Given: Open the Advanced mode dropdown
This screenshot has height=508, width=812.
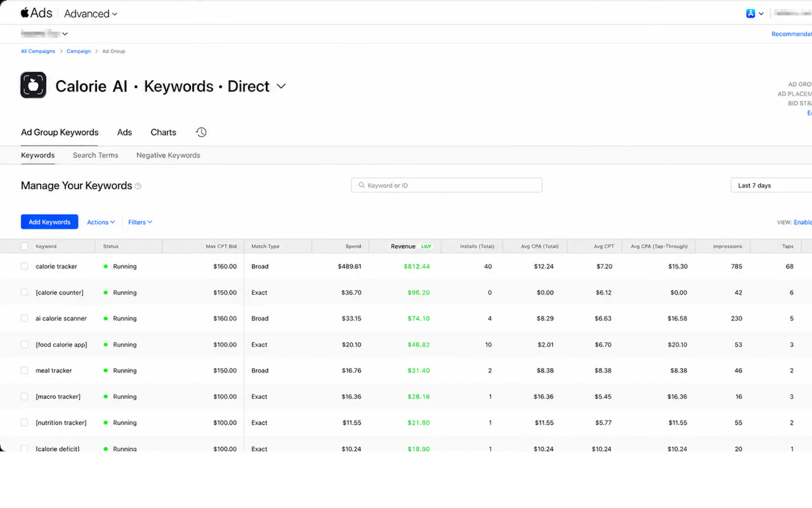Looking at the screenshot, I should pyautogui.click(x=90, y=14).
